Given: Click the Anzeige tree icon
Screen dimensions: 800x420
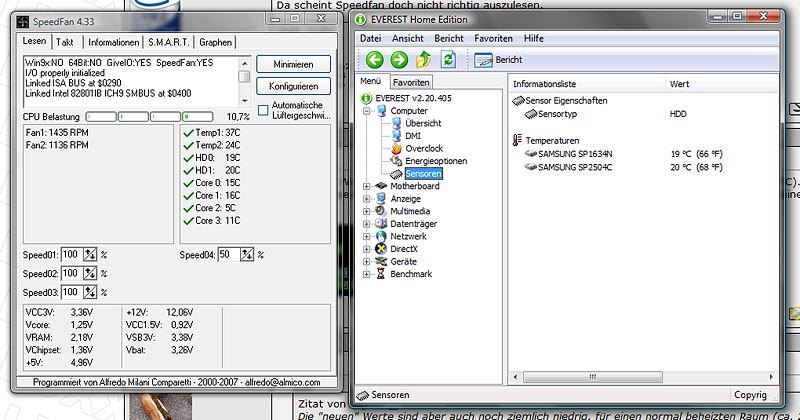Looking at the screenshot, I should click(381, 199).
